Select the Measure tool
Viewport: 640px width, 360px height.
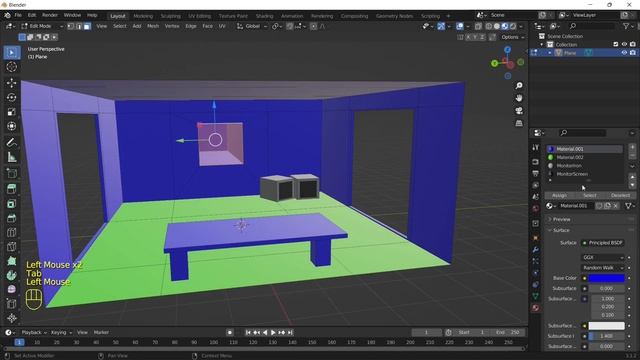(11, 157)
